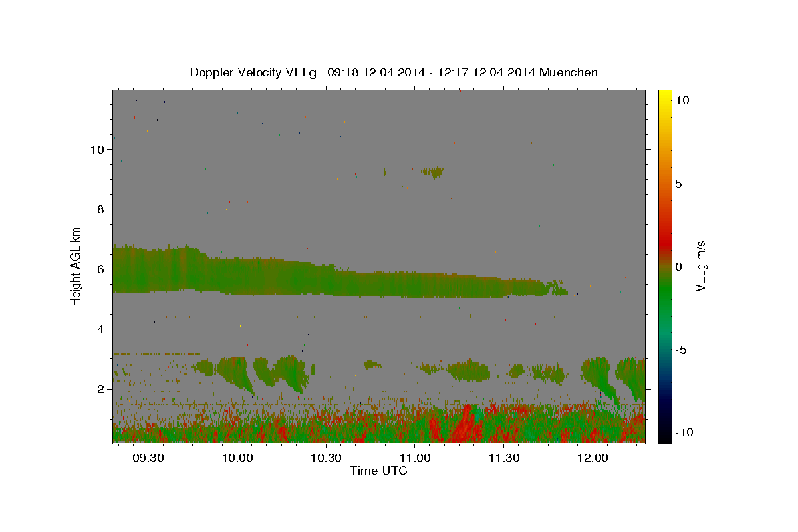
Task: Click the plot title Doppler Velocity VELg
Action: pos(253,72)
